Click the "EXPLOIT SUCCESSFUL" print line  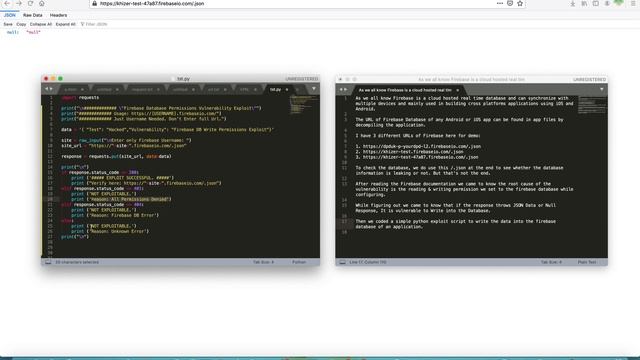point(122,178)
